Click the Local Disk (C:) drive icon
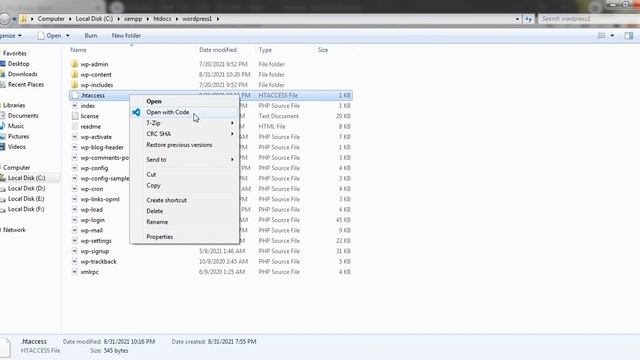The width and height of the screenshot is (640, 360). tap(3, 178)
